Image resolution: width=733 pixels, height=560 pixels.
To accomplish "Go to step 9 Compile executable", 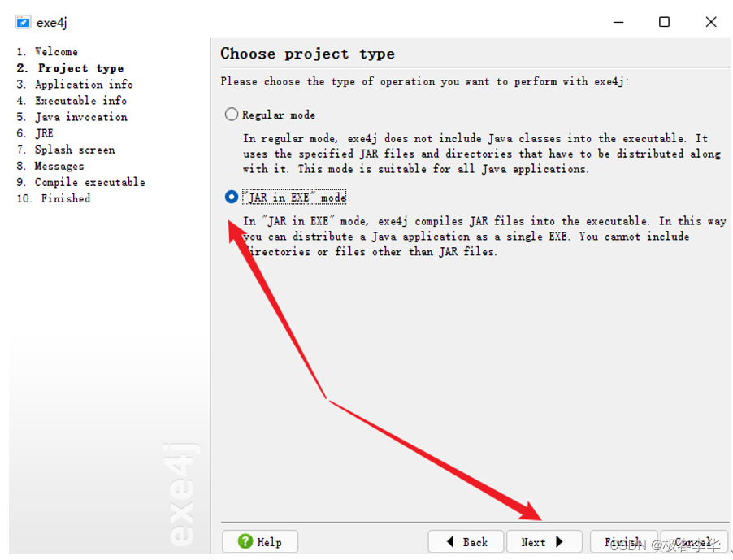I will click(x=89, y=182).
